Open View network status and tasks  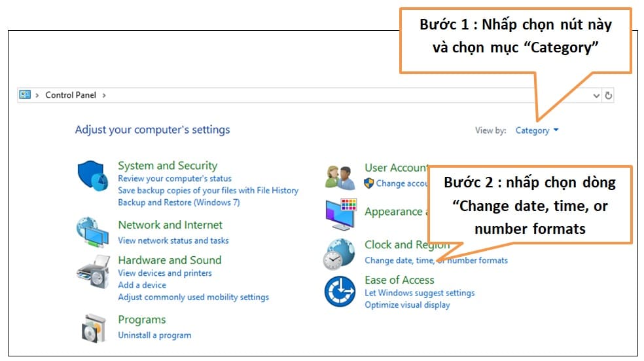point(173,240)
